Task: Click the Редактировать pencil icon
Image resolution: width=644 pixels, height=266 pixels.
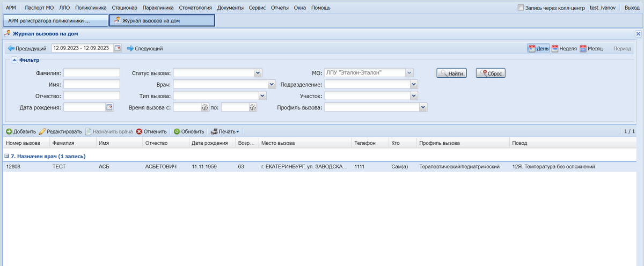Action: 42,131
